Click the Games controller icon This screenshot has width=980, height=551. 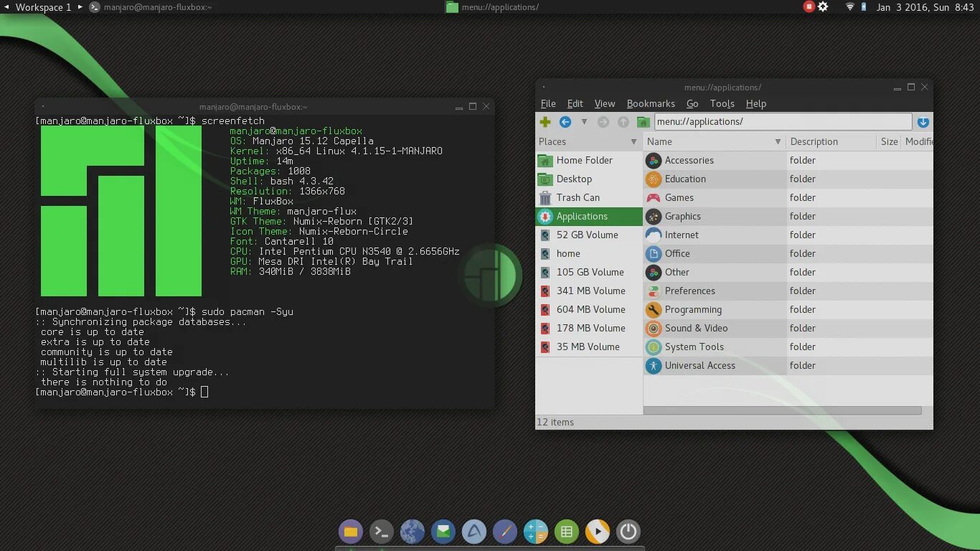click(653, 197)
